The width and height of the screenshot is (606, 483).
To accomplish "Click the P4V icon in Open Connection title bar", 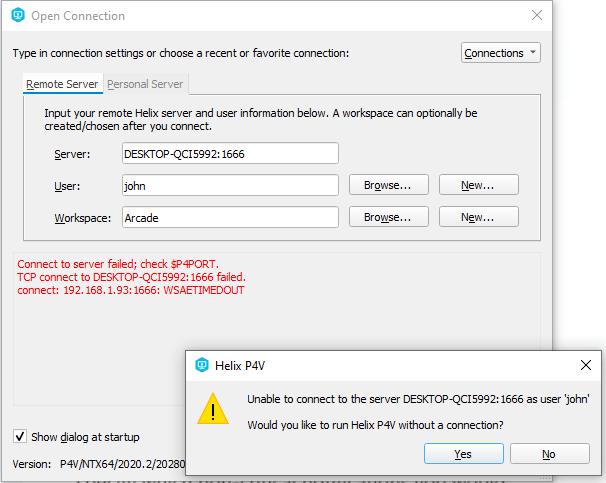I will coord(17,16).
